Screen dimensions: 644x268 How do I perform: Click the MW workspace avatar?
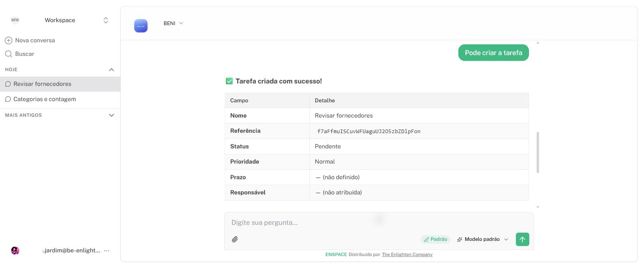click(x=15, y=20)
